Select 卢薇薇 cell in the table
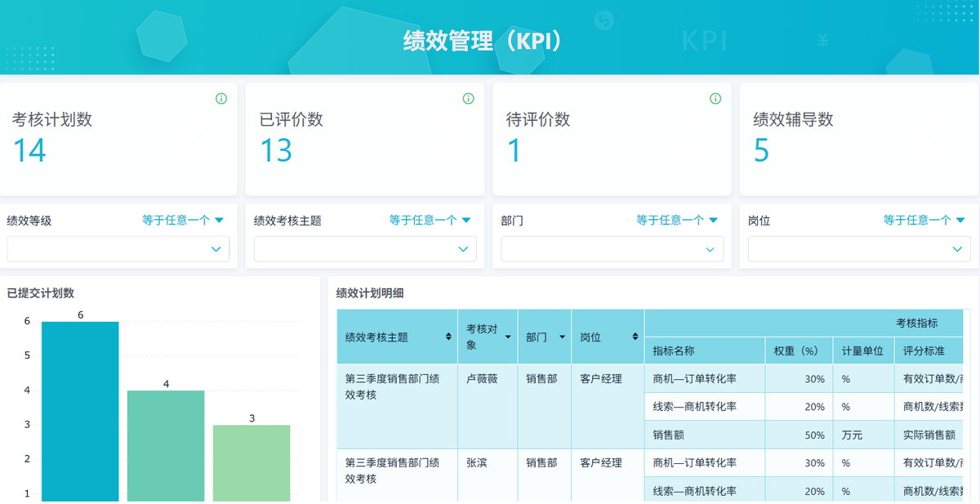The height and width of the screenshot is (504, 980). [x=482, y=379]
